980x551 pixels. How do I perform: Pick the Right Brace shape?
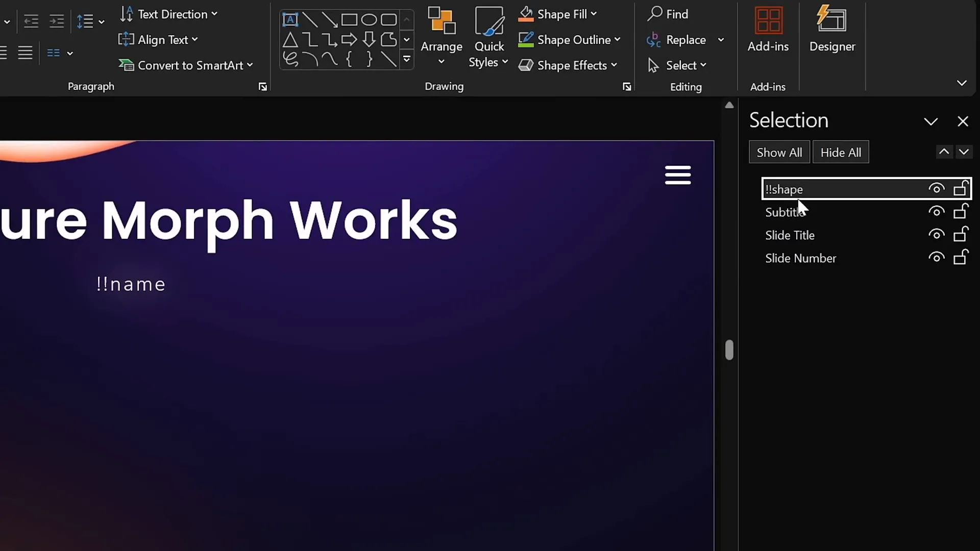369,59
